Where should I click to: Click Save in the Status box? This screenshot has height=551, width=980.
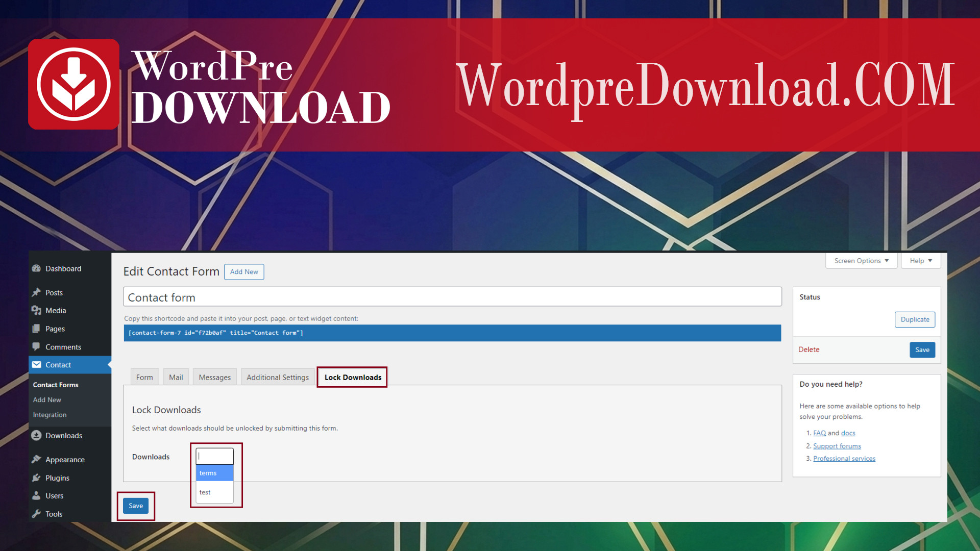click(x=922, y=349)
